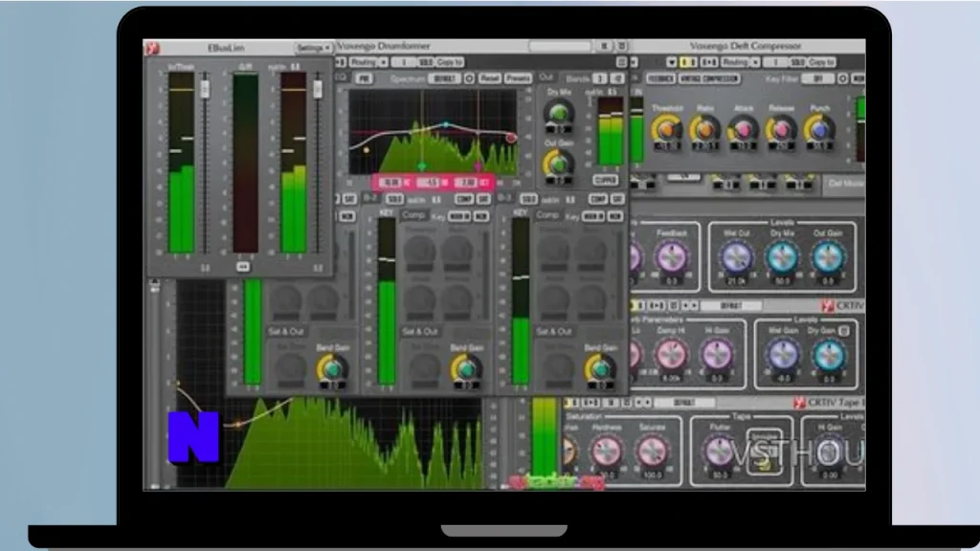980x551 pixels.
Task: Select the red node at curve's right end
Action: (511, 137)
